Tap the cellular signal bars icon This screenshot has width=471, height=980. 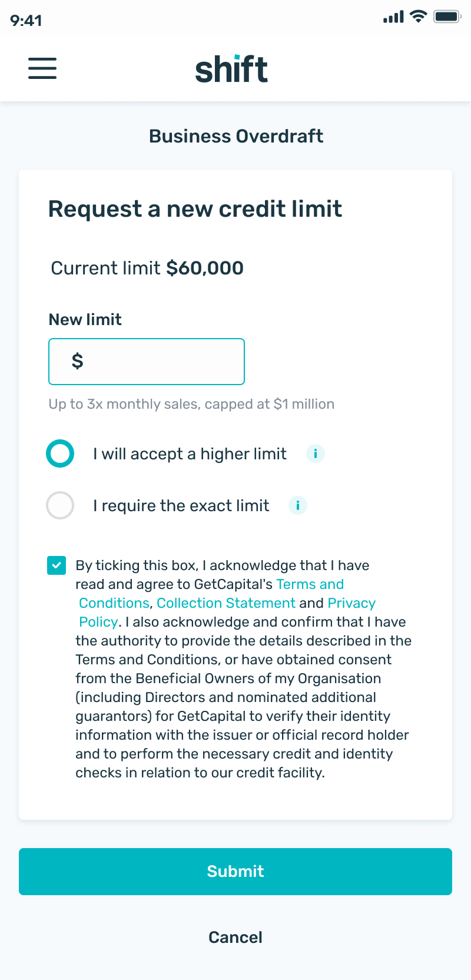(393, 17)
